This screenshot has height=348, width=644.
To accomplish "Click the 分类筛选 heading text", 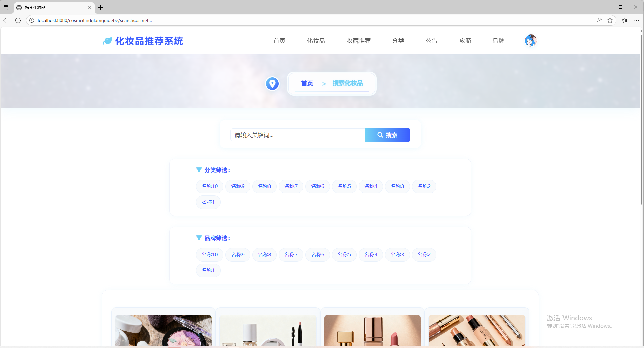I will pos(217,170).
